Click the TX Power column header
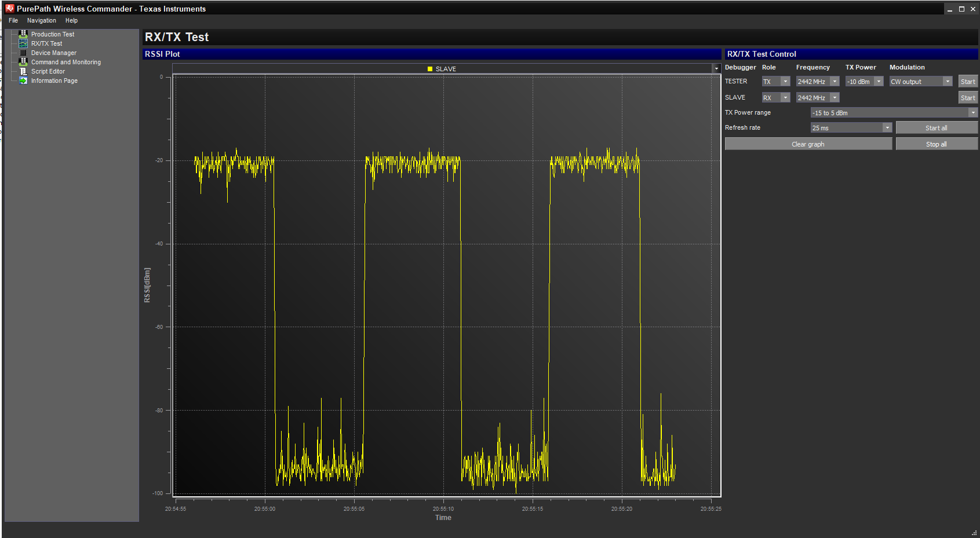 [861, 67]
